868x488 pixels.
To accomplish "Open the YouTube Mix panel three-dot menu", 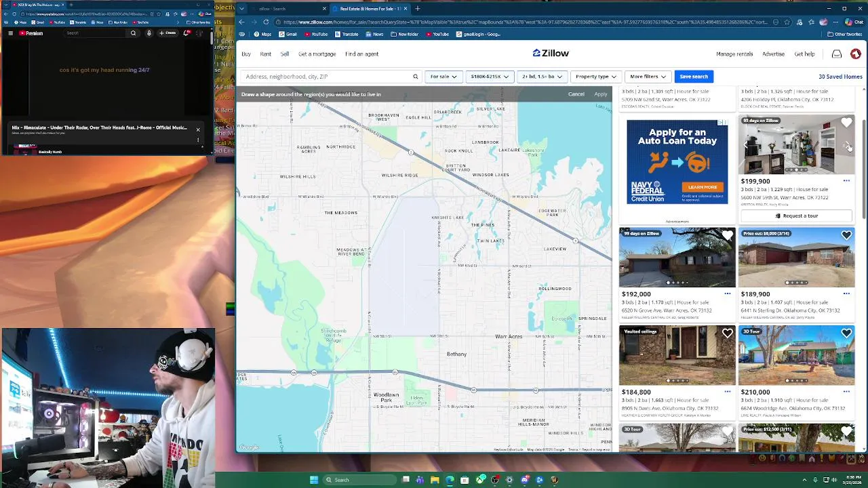I will pyautogui.click(x=198, y=140).
